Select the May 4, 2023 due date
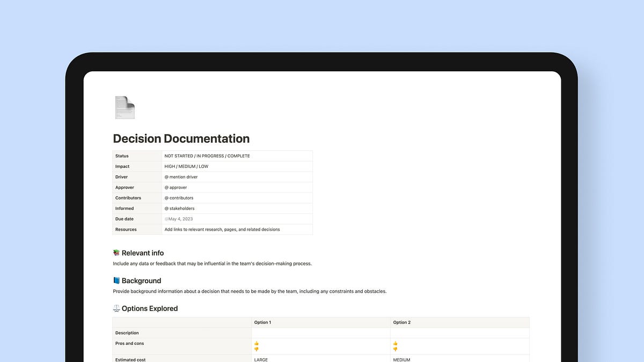644x362 pixels. click(x=178, y=219)
